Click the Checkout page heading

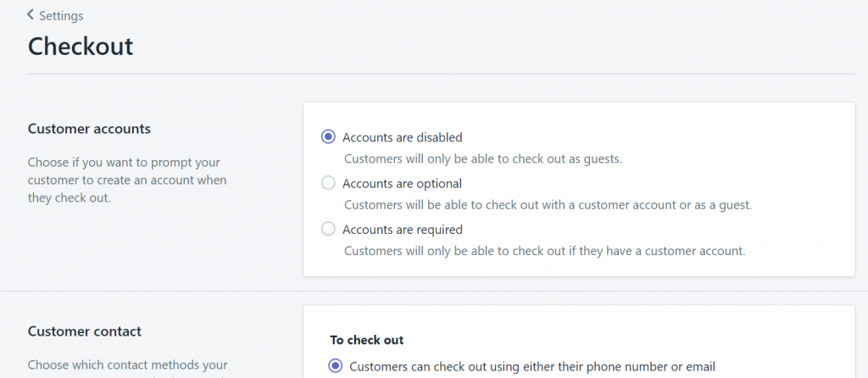click(x=81, y=47)
